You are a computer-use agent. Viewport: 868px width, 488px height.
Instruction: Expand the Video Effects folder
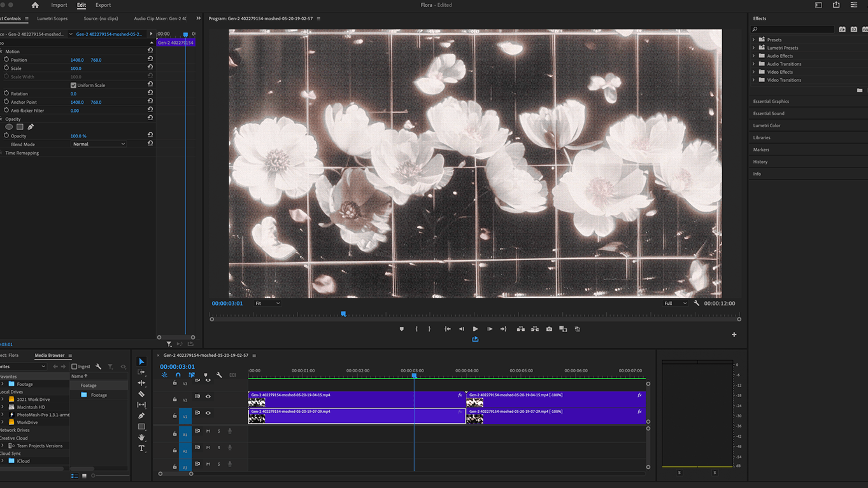click(x=754, y=72)
